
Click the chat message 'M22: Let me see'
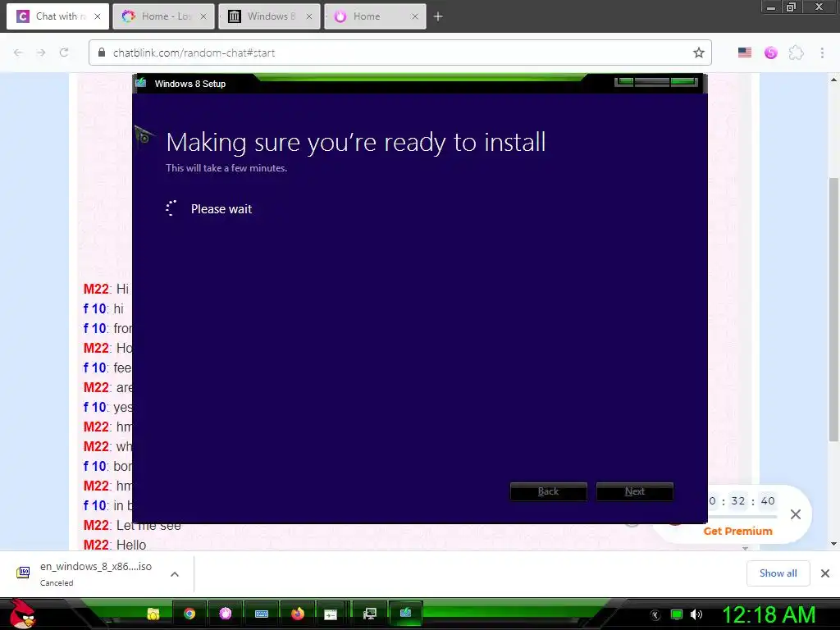coord(132,526)
